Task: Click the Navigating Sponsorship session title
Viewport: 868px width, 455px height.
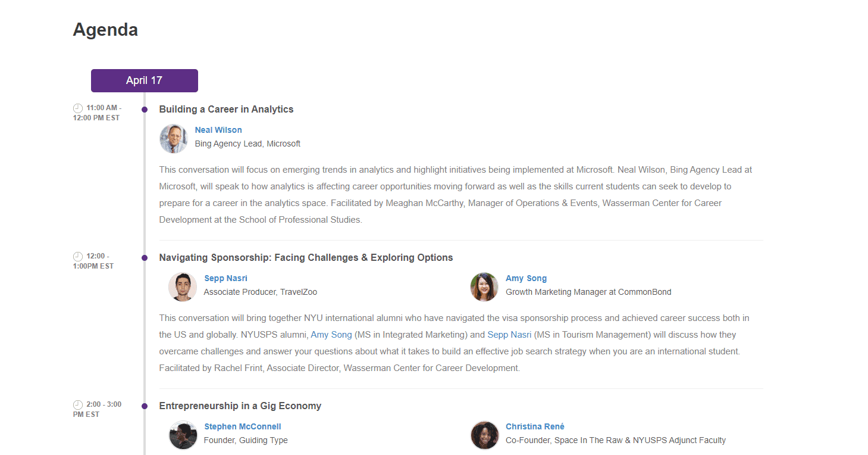Action: click(306, 257)
